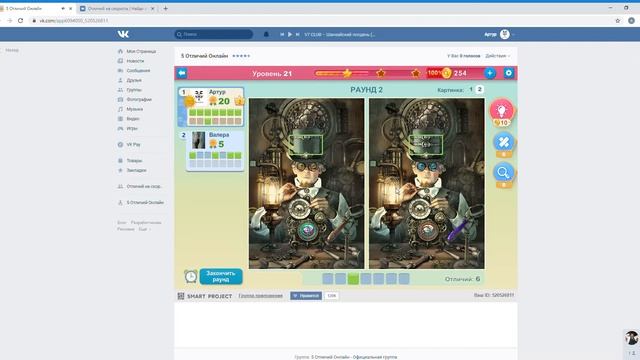Focus the VK search field
Viewport: 640px width, 360px height.
213,34
